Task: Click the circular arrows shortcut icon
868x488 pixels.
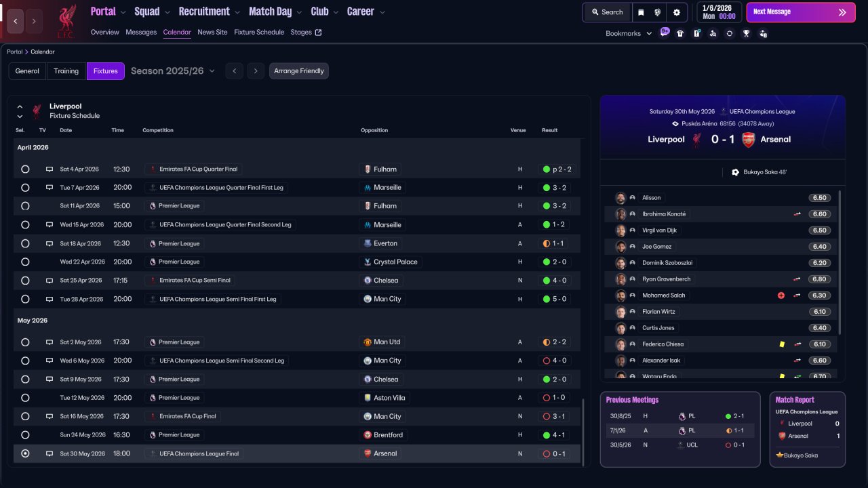Action: 730,33
